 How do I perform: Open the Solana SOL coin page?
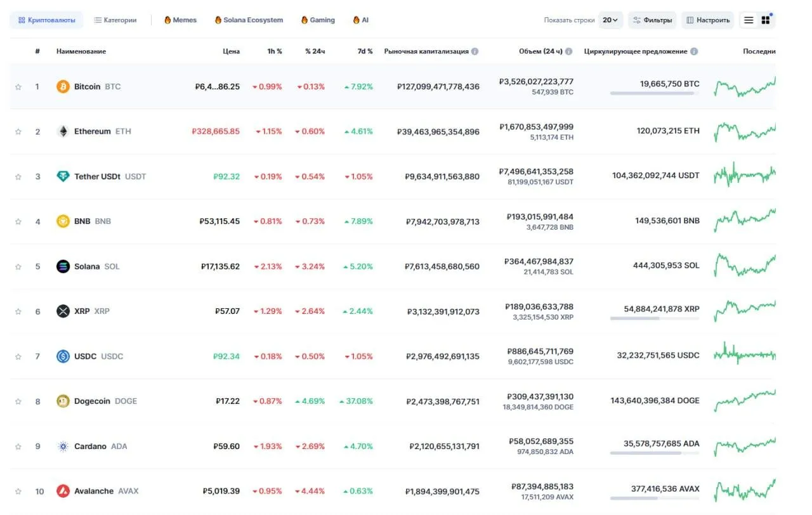96,266
